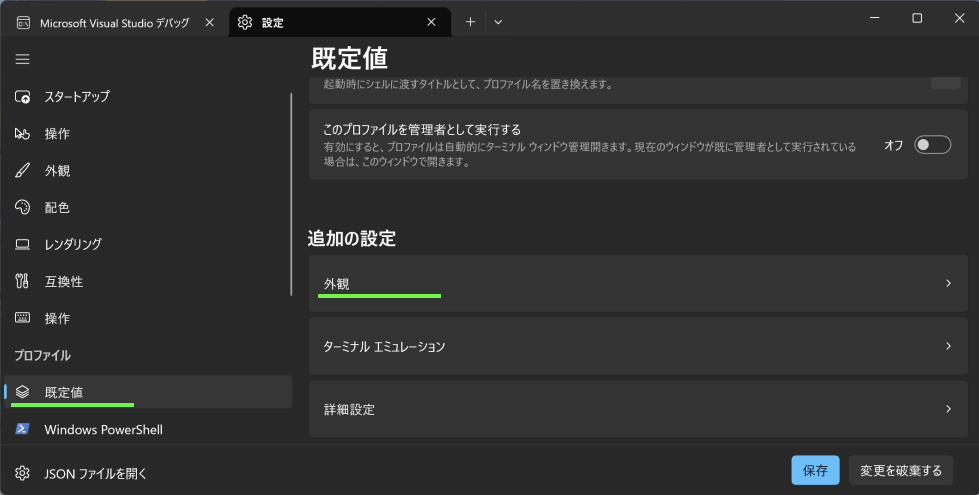Image resolution: width=979 pixels, height=495 pixels.
Task: Switch to Microsoft Visual Studio デバッグ tab
Action: [115, 23]
